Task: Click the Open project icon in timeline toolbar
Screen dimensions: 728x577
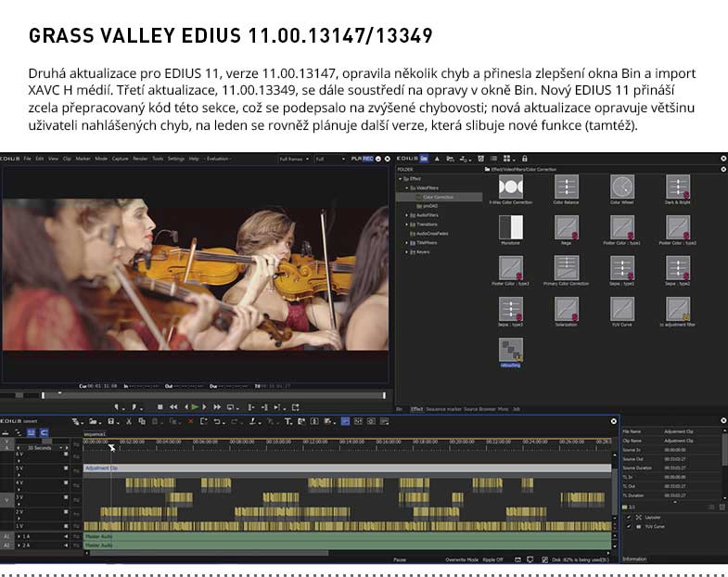Action: (94, 421)
